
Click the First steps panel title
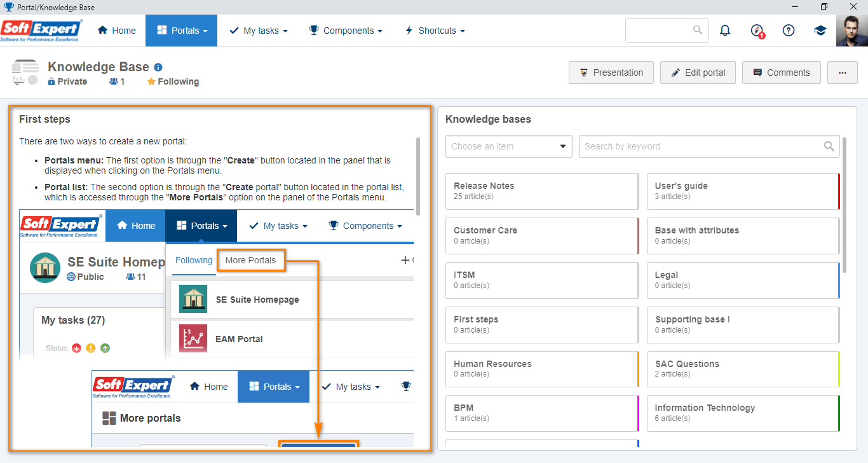click(x=44, y=119)
